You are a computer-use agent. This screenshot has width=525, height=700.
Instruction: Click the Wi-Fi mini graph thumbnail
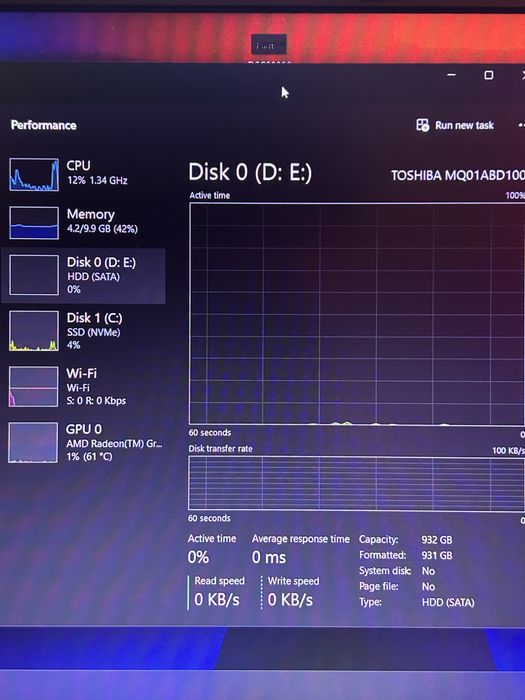click(x=33, y=387)
